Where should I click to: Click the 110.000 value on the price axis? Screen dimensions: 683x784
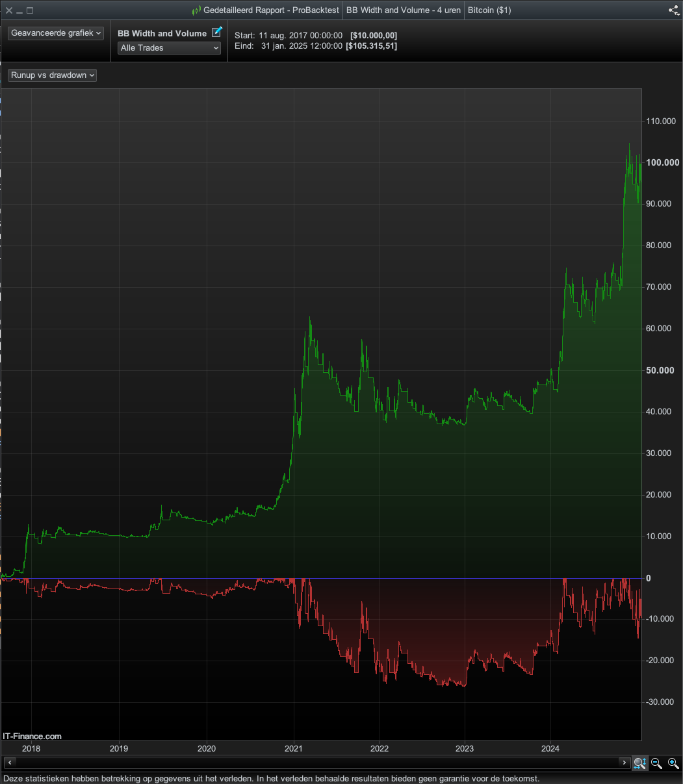click(661, 121)
